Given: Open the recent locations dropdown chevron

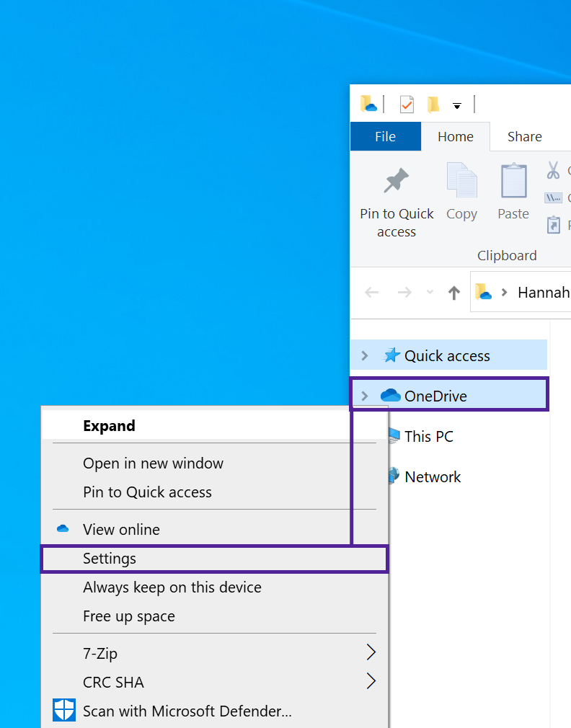Looking at the screenshot, I should tap(430, 293).
